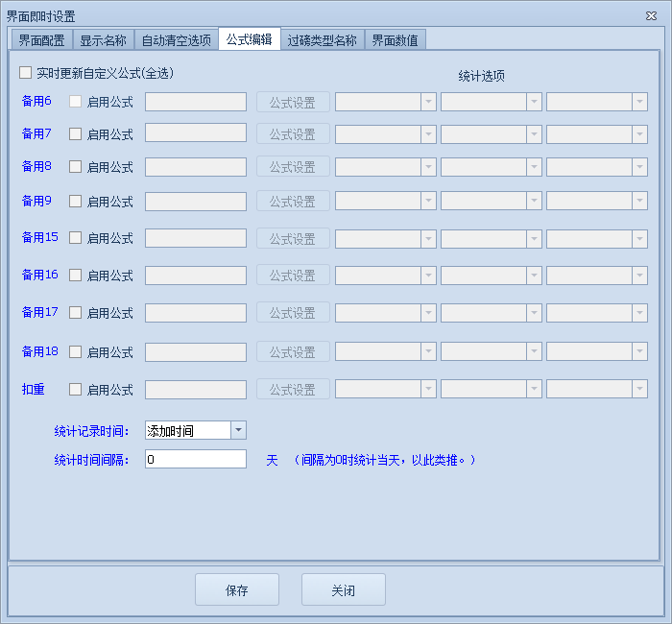Enable 启用公式 checkbox for 备用7

76,134
